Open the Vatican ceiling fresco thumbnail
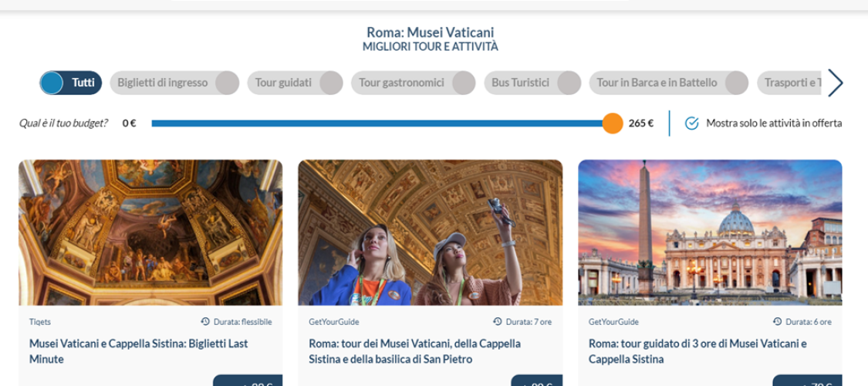The height and width of the screenshot is (386, 868). [150, 232]
